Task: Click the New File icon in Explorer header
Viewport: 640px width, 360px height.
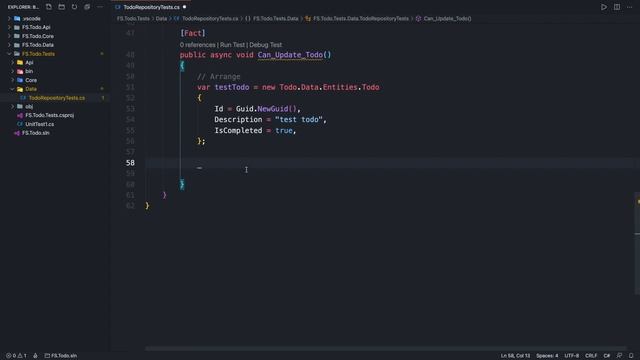Action: coord(49,7)
